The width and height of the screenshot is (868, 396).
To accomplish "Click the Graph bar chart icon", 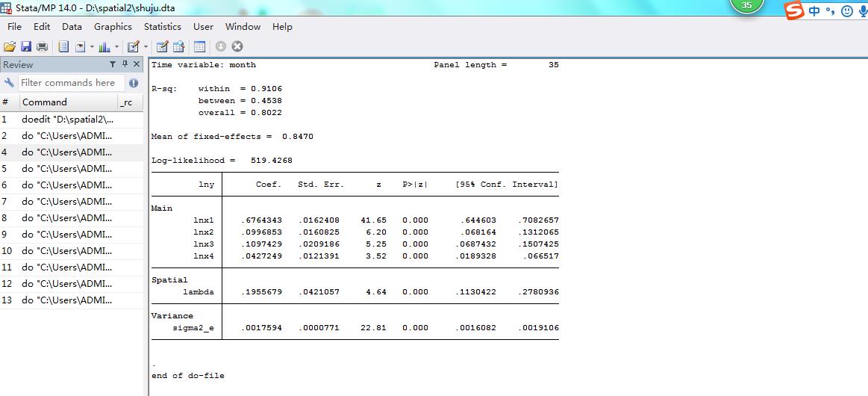I will click(x=104, y=46).
